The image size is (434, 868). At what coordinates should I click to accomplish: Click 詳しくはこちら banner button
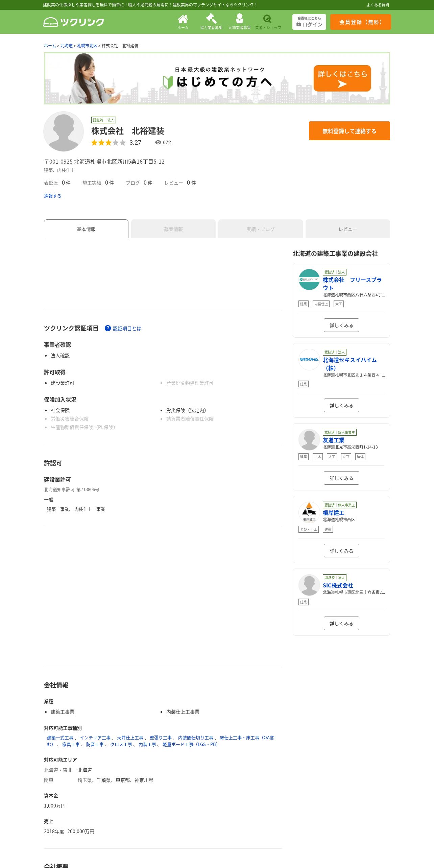point(342,78)
